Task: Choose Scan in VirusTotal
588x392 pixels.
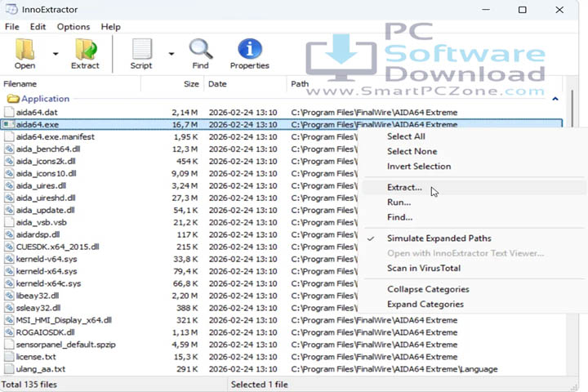Action: point(424,268)
